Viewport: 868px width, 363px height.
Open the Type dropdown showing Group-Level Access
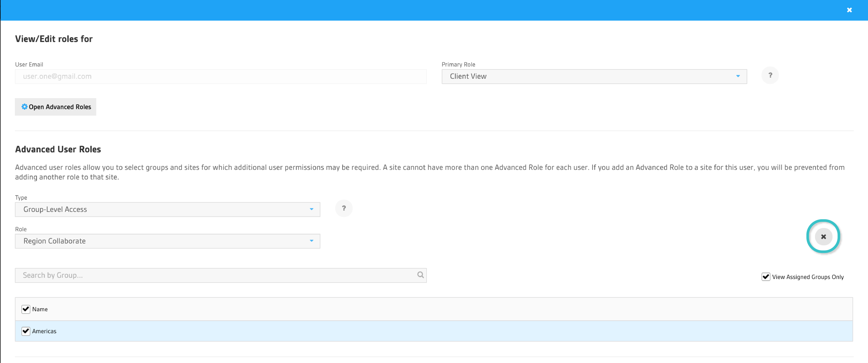167,210
